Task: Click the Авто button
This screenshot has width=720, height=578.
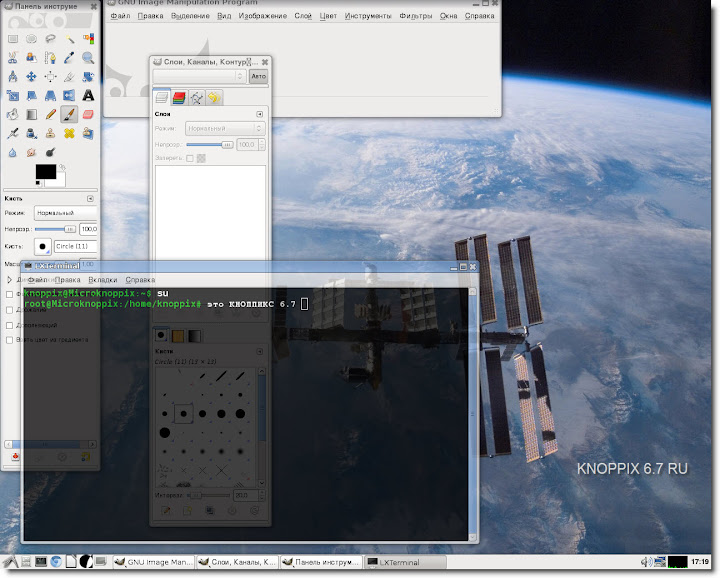Action: (258, 76)
